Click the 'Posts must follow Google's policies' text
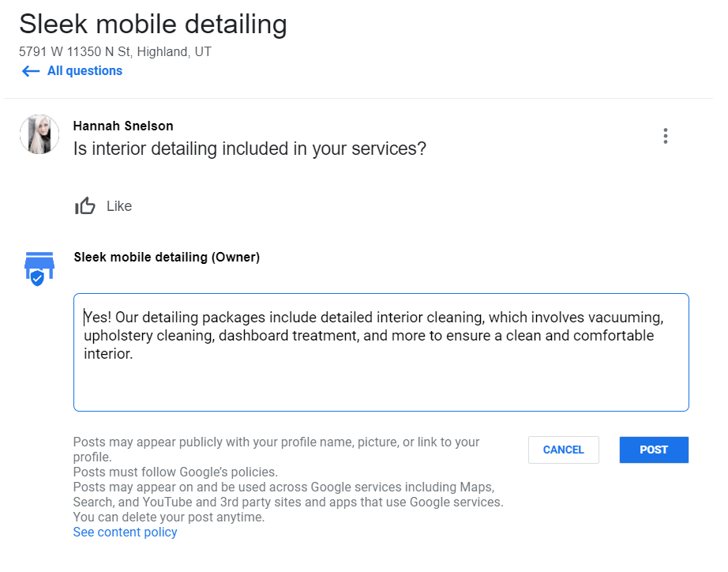Viewport: 728px width, 572px height. (175, 472)
